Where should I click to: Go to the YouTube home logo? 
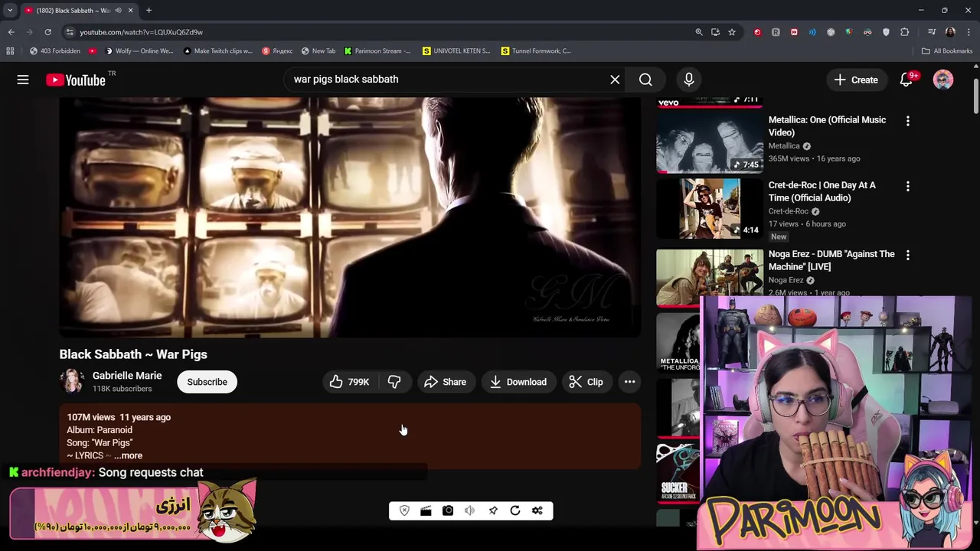click(75, 80)
